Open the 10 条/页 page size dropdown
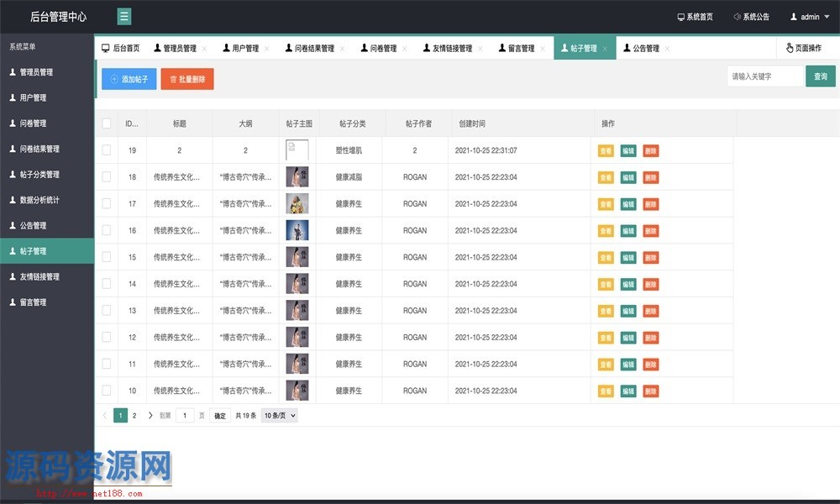Screen dimensions: 840x504 point(279,415)
